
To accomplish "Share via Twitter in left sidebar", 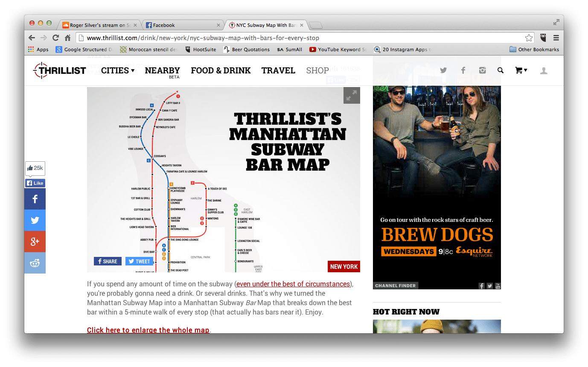I will click(35, 220).
